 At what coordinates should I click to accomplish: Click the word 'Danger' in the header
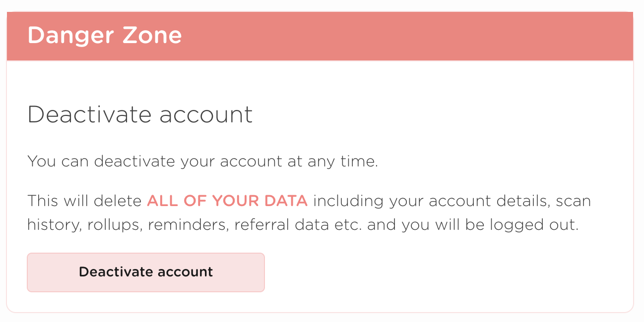pyautogui.click(x=69, y=36)
